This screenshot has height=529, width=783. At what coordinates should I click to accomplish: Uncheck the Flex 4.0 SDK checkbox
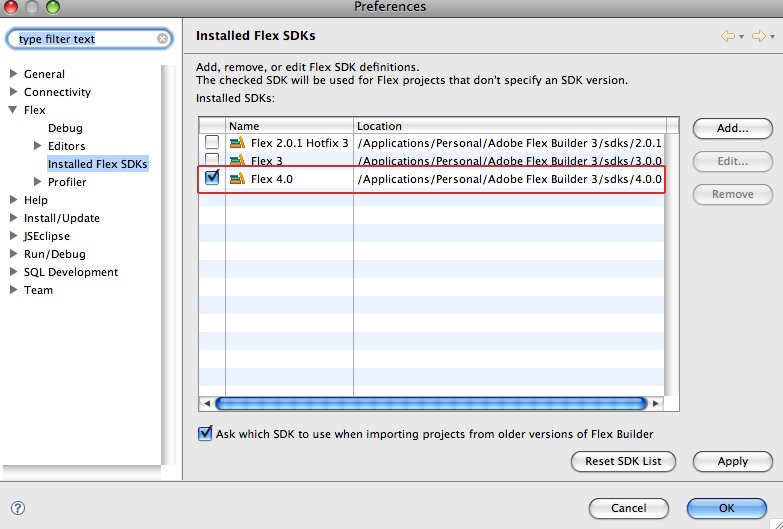212,177
